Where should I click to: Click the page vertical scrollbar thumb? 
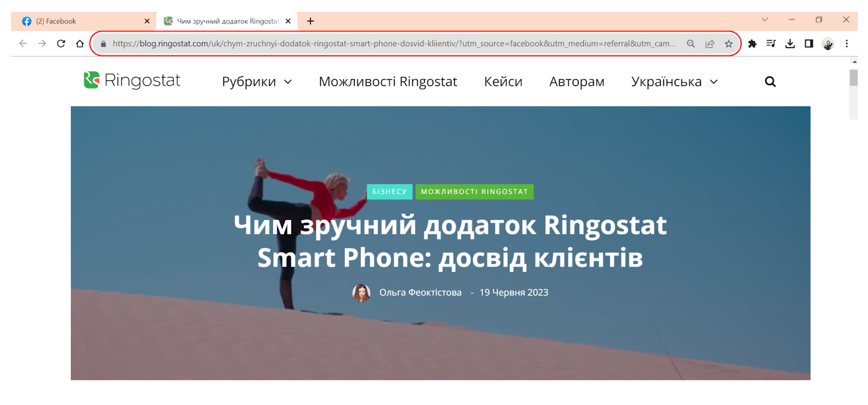(x=853, y=78)
